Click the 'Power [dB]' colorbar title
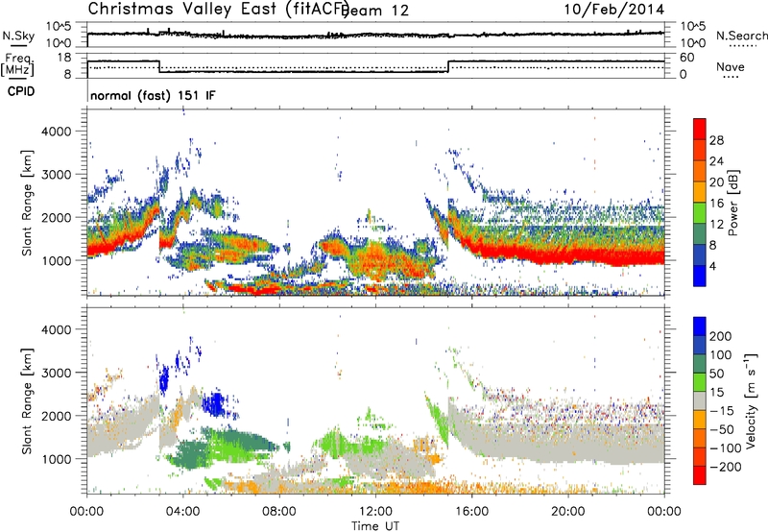The height and width of the screenshot is (532, 768). tap(732, 203)
